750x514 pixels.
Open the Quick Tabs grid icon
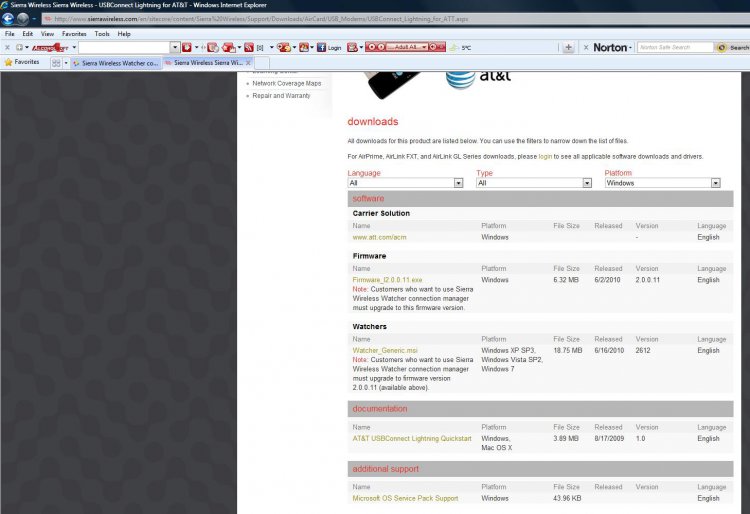pyautogui.click(x=56, y=63)
